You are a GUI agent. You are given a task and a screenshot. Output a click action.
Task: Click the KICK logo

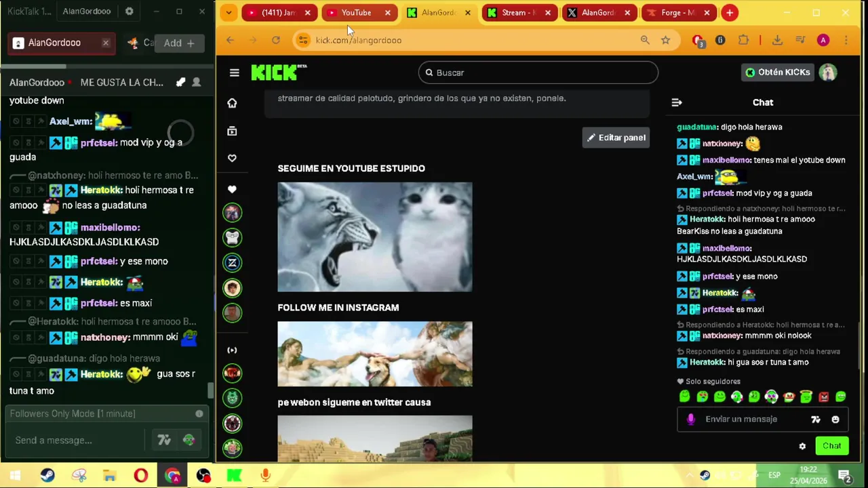(x=279, y=72)
